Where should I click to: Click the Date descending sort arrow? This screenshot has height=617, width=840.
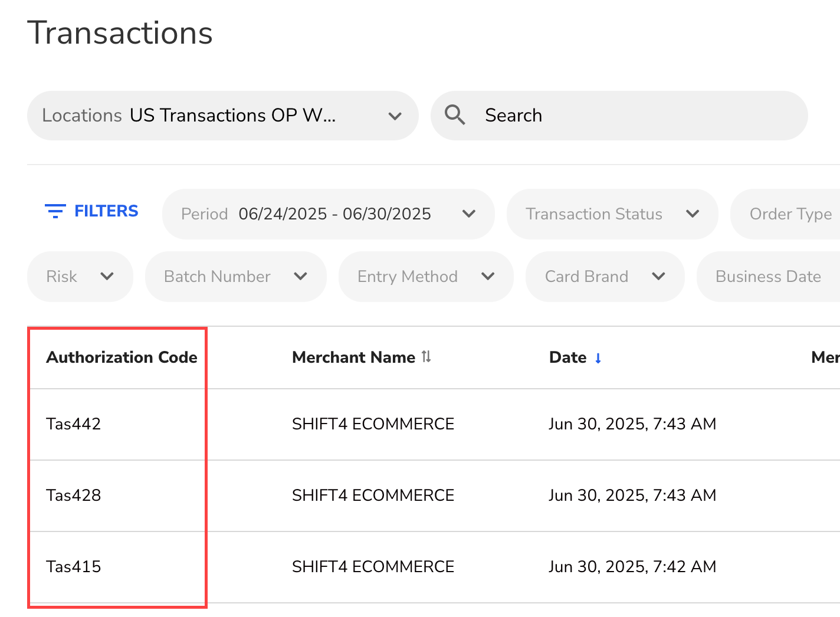(598, 358)
